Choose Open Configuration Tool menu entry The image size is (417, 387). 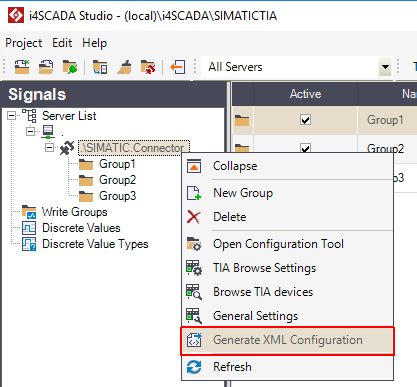(x=287, y=244)
